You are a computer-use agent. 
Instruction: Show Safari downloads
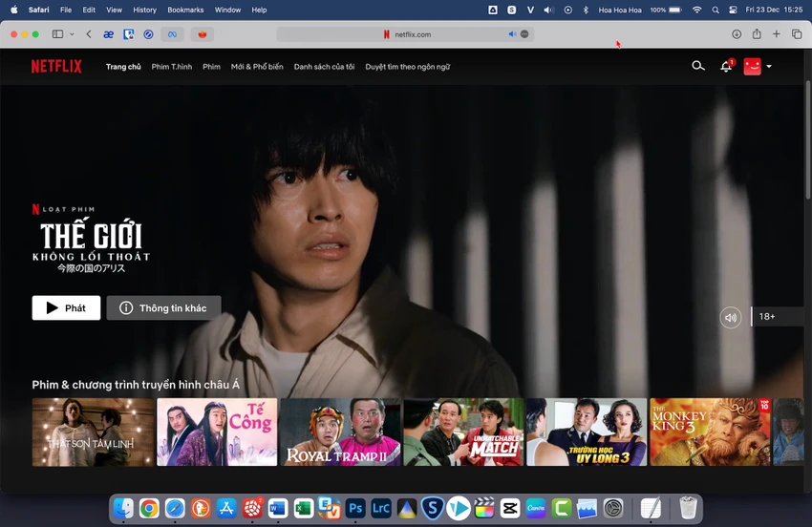[737, 34]
